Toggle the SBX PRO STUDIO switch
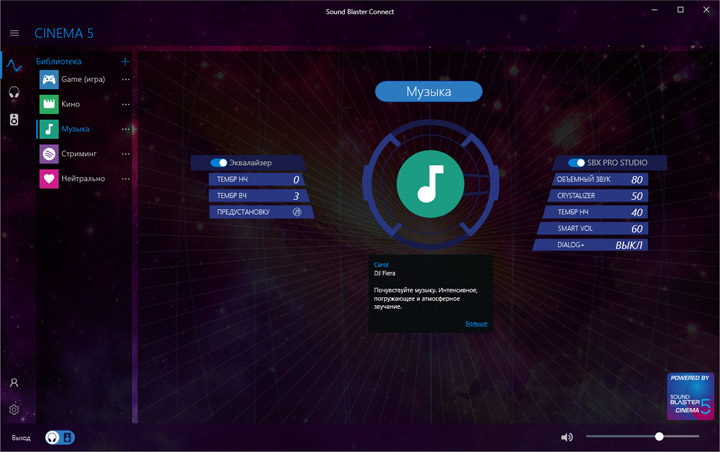Viewport: 720px width, 452px height. pyautogui.click(x=576, y=163)
